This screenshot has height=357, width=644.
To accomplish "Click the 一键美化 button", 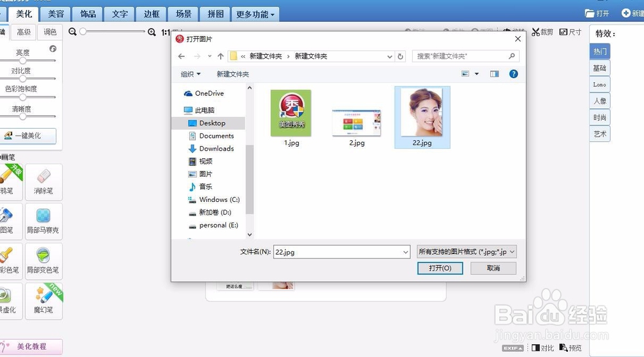I will [28, 136].
